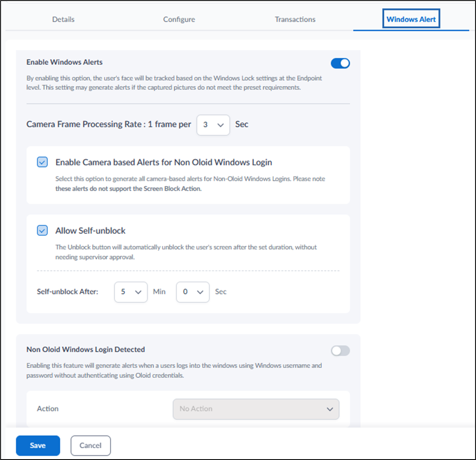This screenshot has width=476, height=460.
Task: Enable the Non Oloid Windows Login Detected toggle
Action: point(340,351)
